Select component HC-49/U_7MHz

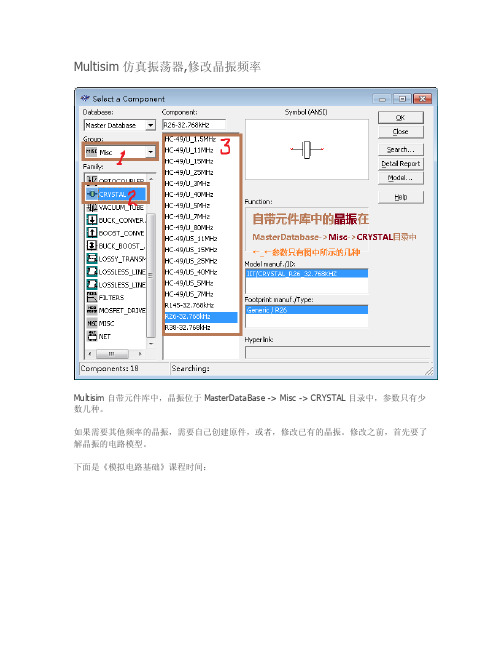187,216
